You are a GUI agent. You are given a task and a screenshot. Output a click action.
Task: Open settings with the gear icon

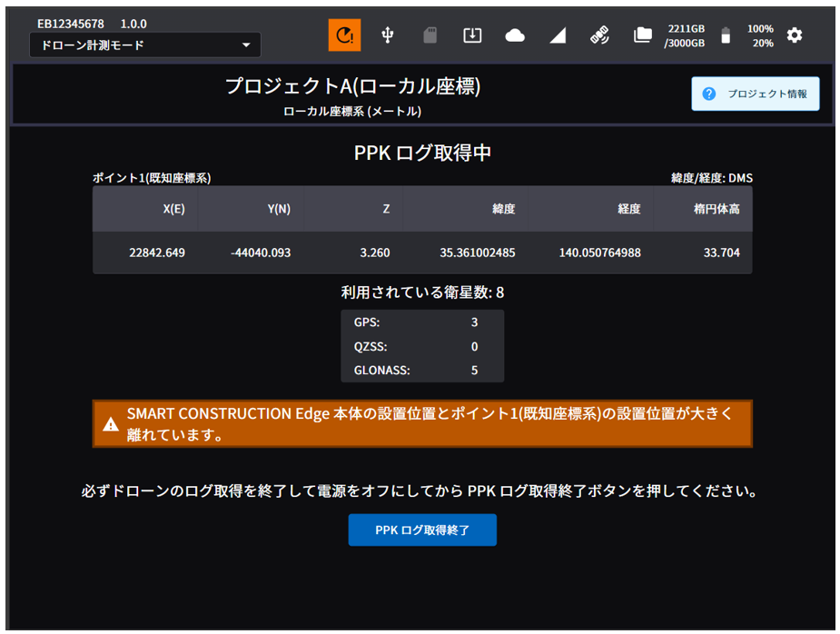[x=795, y=35]
